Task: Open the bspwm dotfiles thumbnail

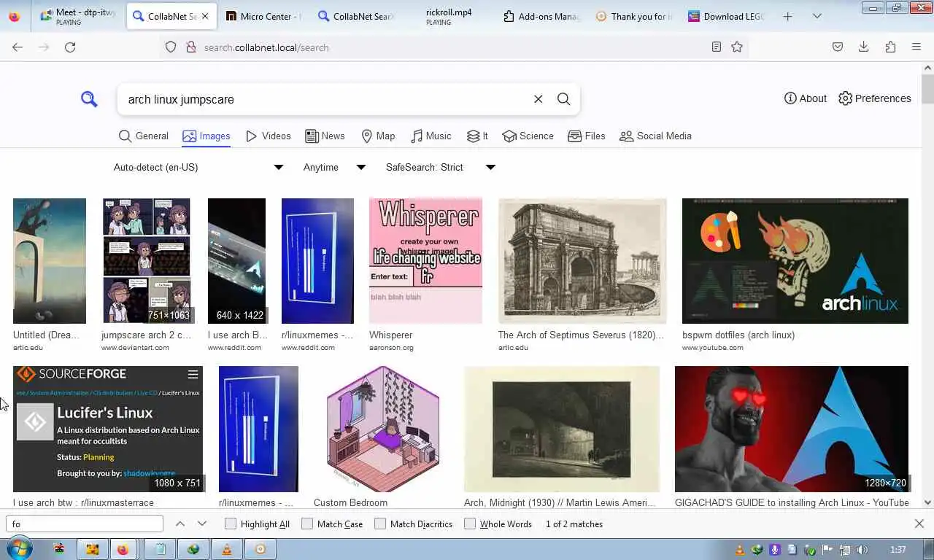Action: [x=795, y=260]
